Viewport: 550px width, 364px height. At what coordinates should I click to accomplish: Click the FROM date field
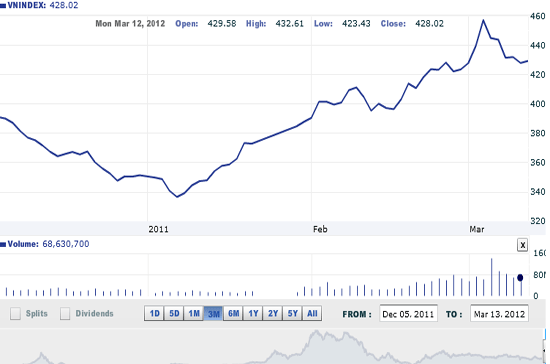pyautogui.click(x=408, y=314)
